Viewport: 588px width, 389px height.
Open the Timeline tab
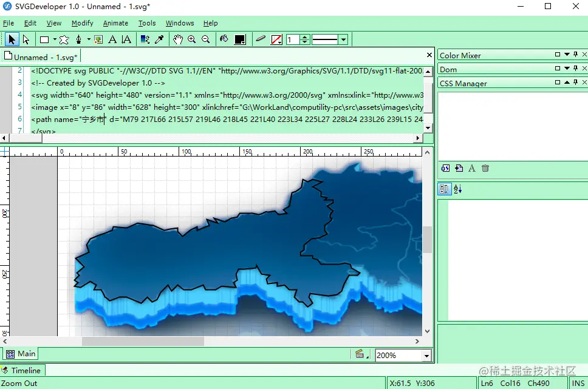[x=22, y=370]
